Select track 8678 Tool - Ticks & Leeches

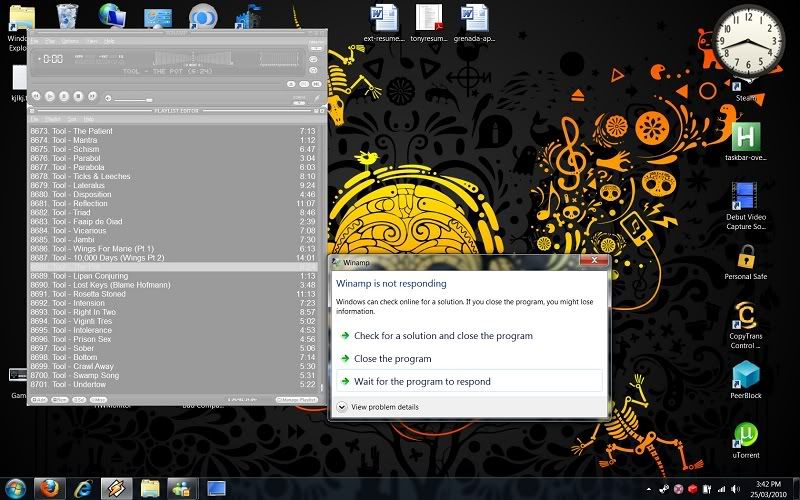[173, 177]
